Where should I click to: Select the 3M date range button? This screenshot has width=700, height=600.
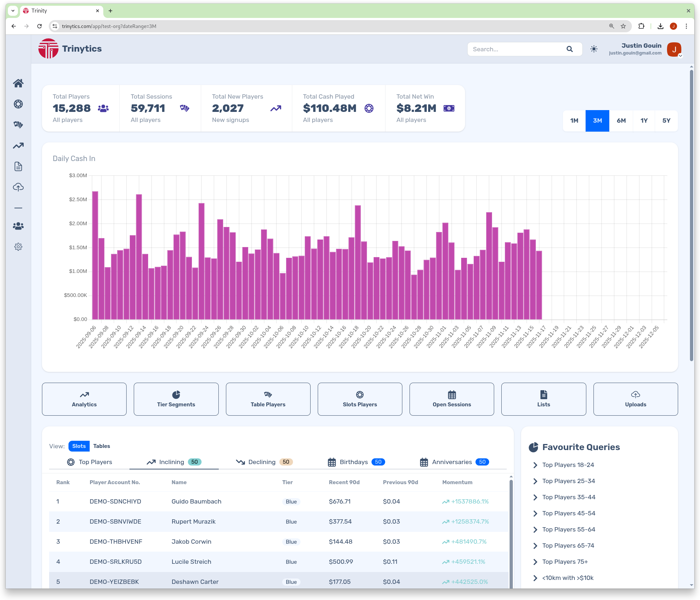pyautogui.click(x=597, y=121)
